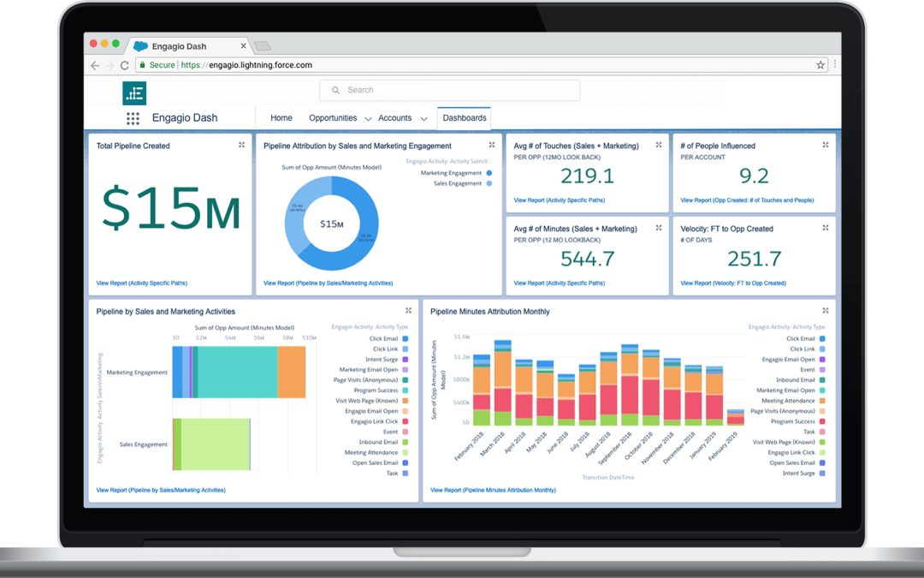Click the green Secure padlock icon
The height and width of the screenshot is (578, 924).
pyautogui.click(x=142, y=65)
